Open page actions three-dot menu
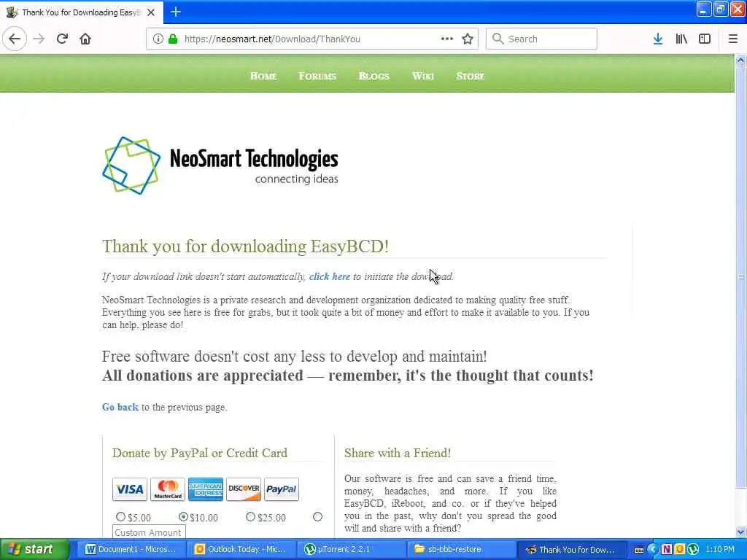Image resolution: width=747 pixels, height=560 pixels. tap(447, 39)
